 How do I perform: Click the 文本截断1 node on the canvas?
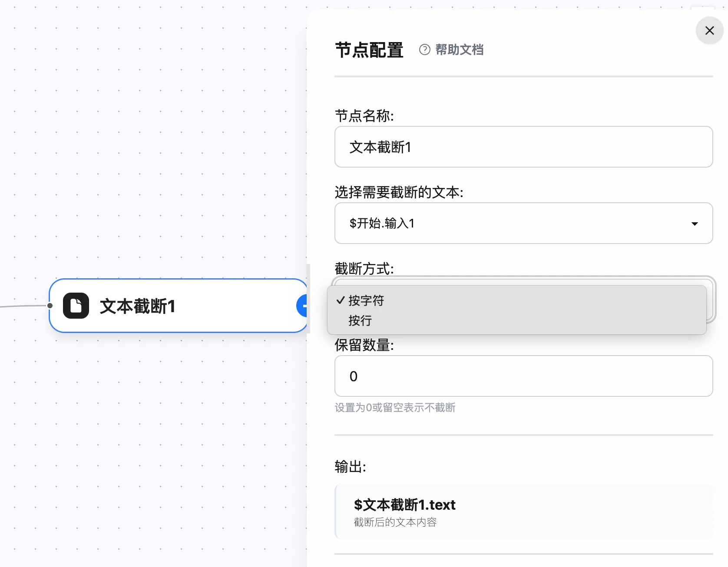click(x=174, y=305)
